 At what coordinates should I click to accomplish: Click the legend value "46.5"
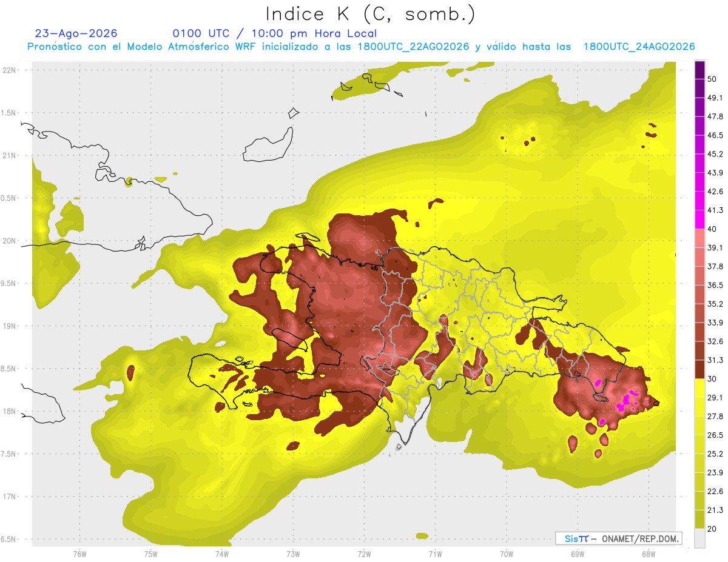[715, 135]
